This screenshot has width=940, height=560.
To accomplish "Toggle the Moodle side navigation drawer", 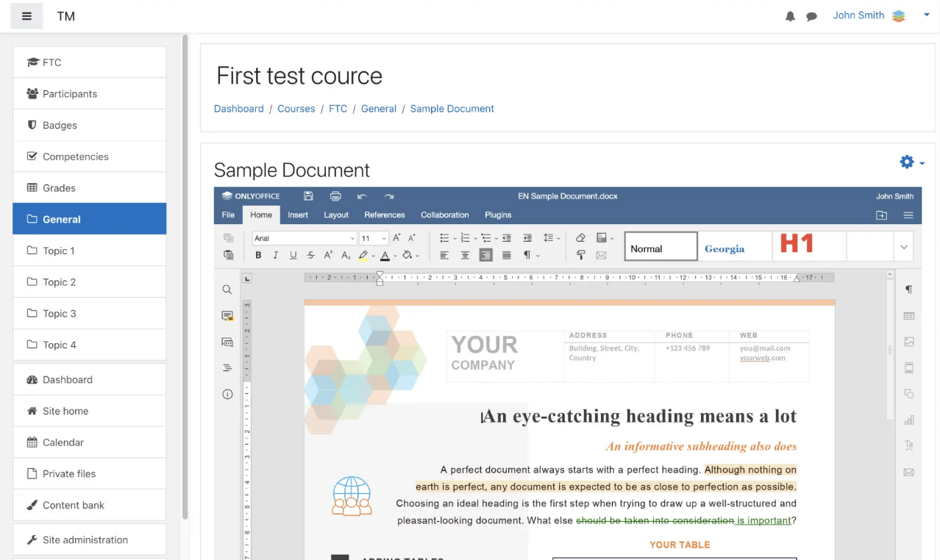I will [27, 16].
